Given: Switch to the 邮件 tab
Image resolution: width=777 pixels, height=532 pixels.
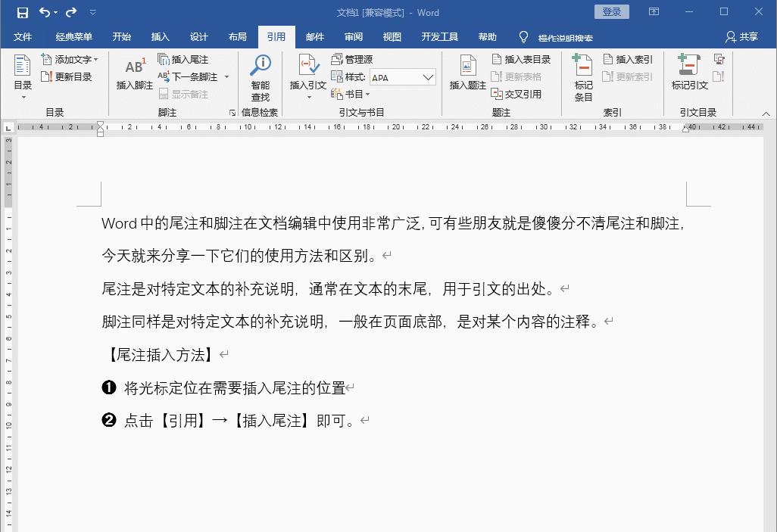Looking at the screenshot, I should [x=315, y=36].
